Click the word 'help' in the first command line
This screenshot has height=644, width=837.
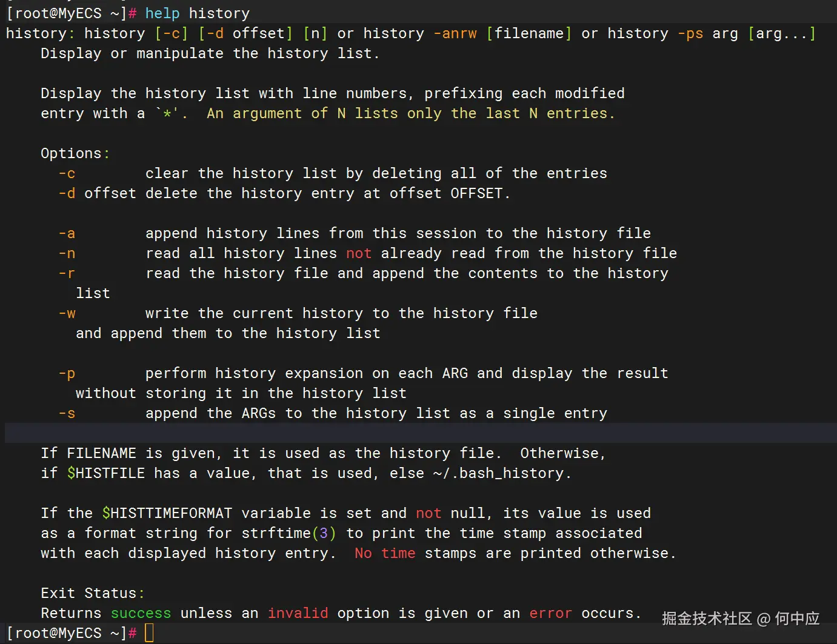coord(162,13)
